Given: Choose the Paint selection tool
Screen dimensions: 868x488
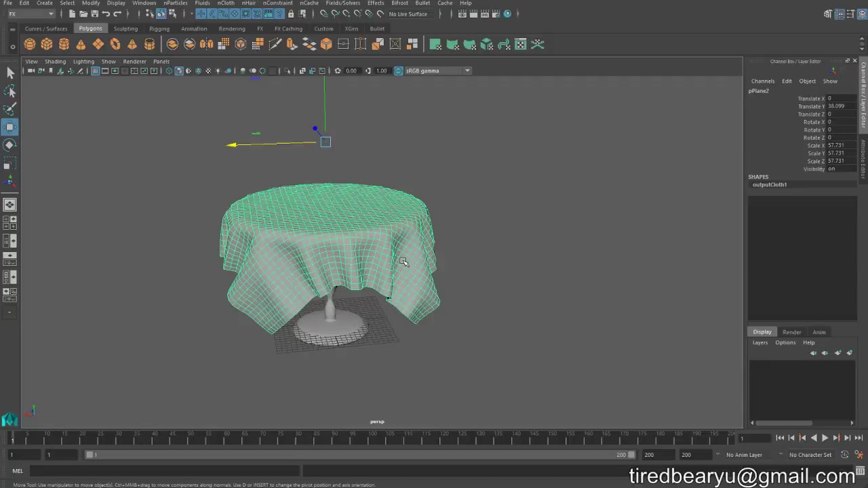Looking at the screenshot, I should 10,108.
